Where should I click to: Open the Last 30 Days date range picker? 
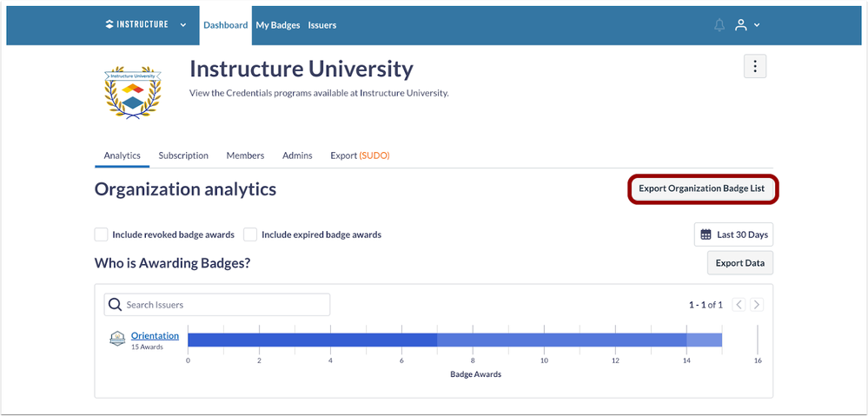coord(733,234)
